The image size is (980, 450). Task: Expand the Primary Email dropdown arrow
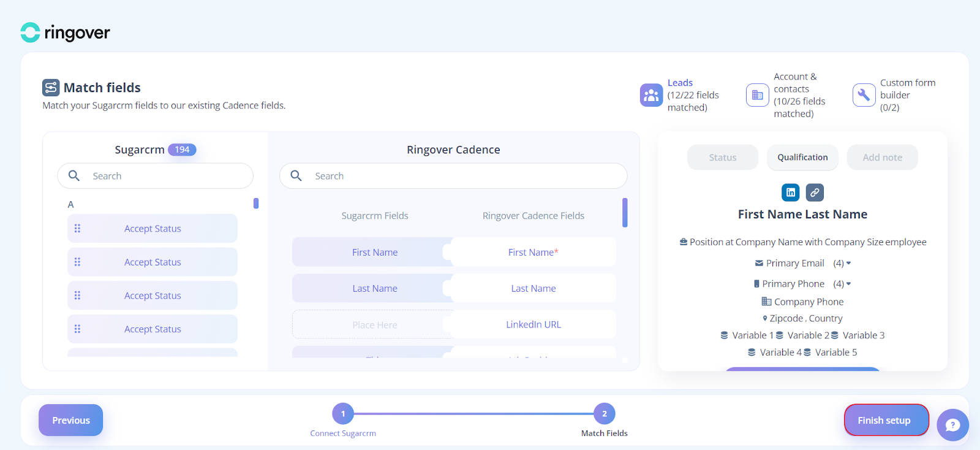pyautogui.click(x=848, y=263)
